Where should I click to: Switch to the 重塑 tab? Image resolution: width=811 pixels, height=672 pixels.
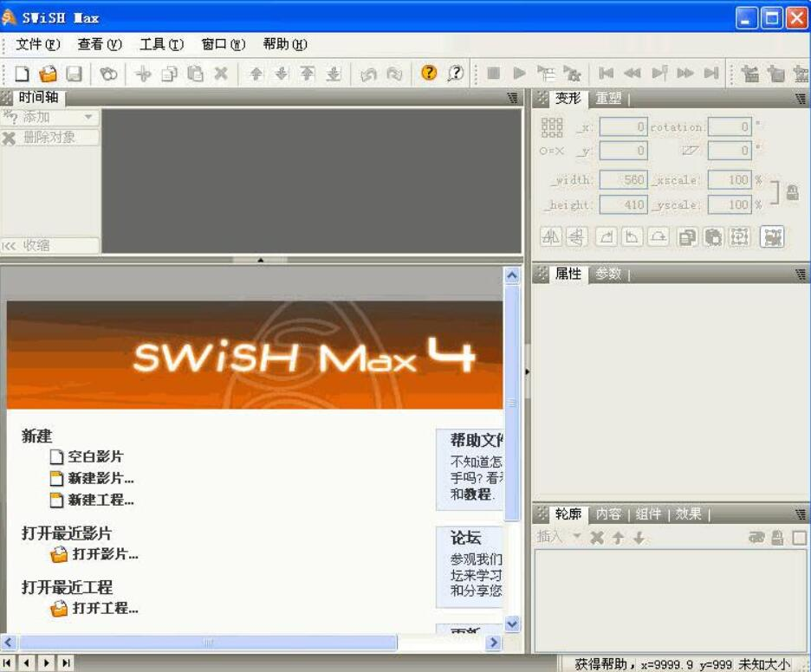[609, 98]
